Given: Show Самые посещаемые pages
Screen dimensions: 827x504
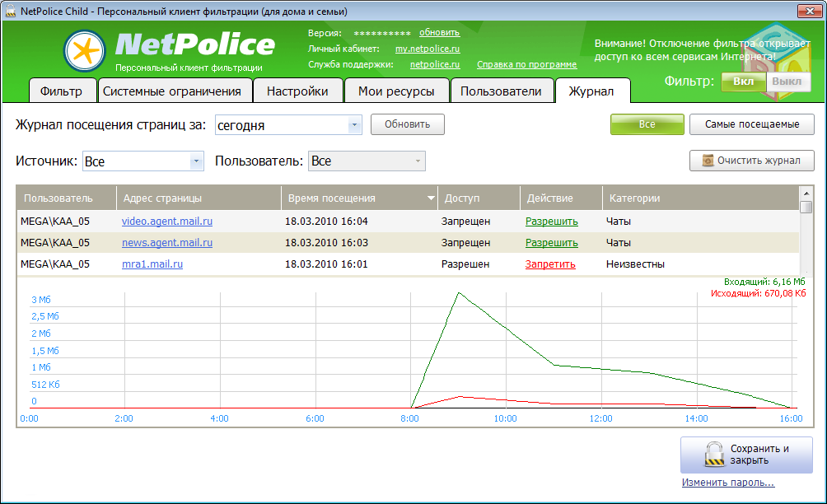Looking at the screenshot, I should [751, 124].
